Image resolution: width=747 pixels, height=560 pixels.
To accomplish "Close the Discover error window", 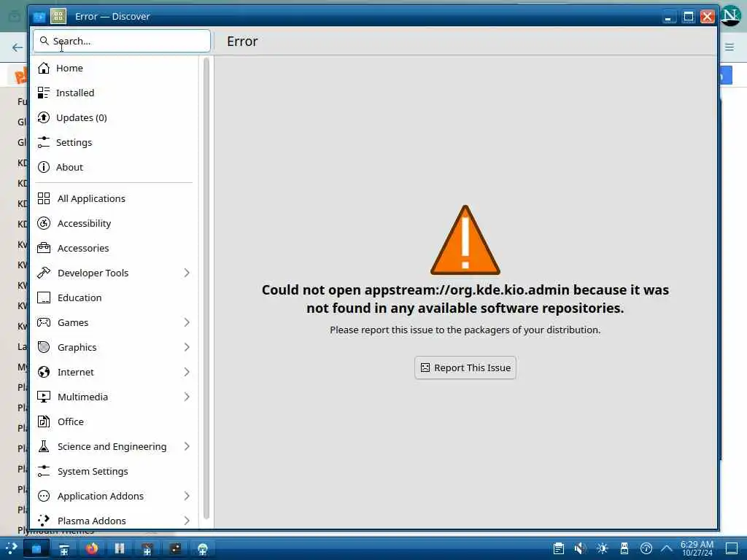I will pyautogui.click(x=707, y=17).
